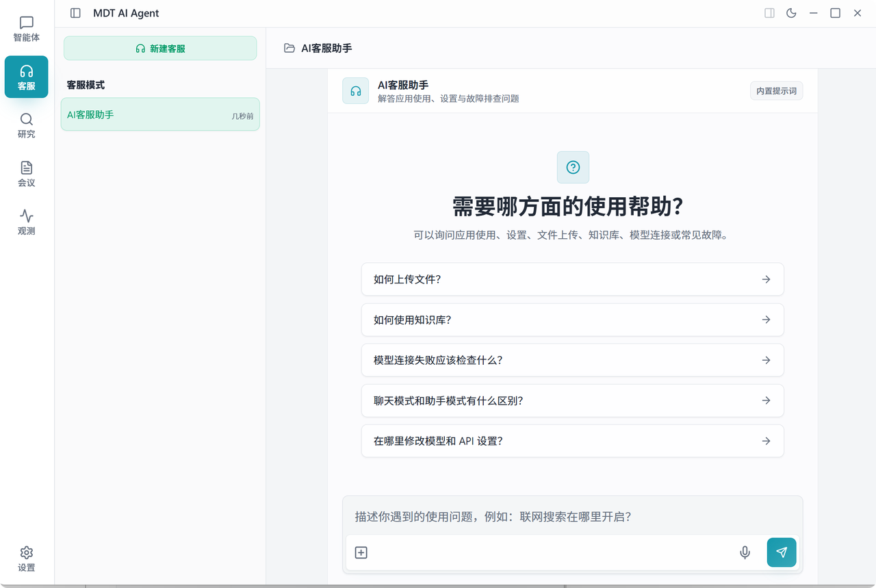Click subtitle 解答应用使用、设置与故障排查问题
This screenshot has width=876, height=588.
pos(448,99)
